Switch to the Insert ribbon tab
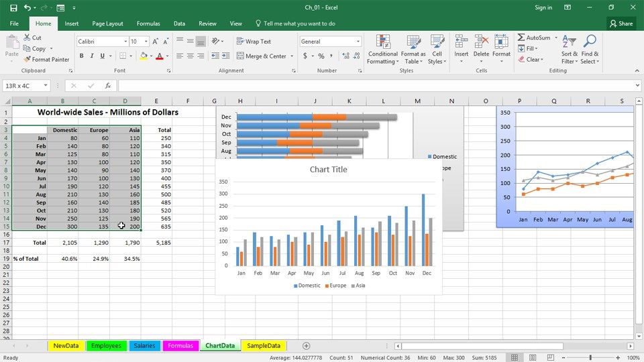 coord(72,23)
